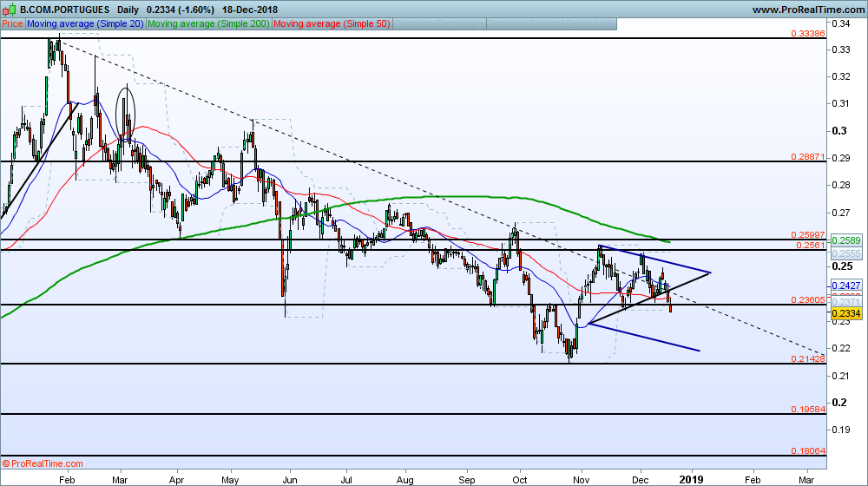This screenshot has width=868, height=486.
Task: Open Moving average (Simple 50) settings
Action: click(x=332, y=23)
